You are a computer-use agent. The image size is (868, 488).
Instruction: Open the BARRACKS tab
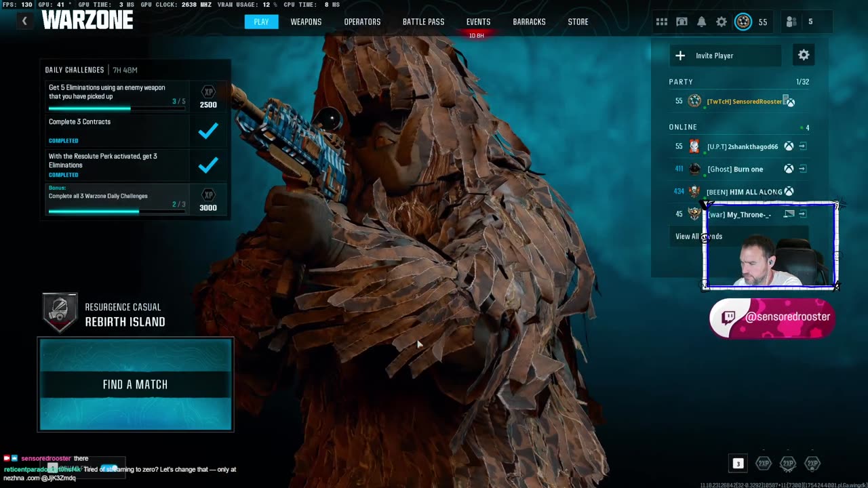[529, 22]
